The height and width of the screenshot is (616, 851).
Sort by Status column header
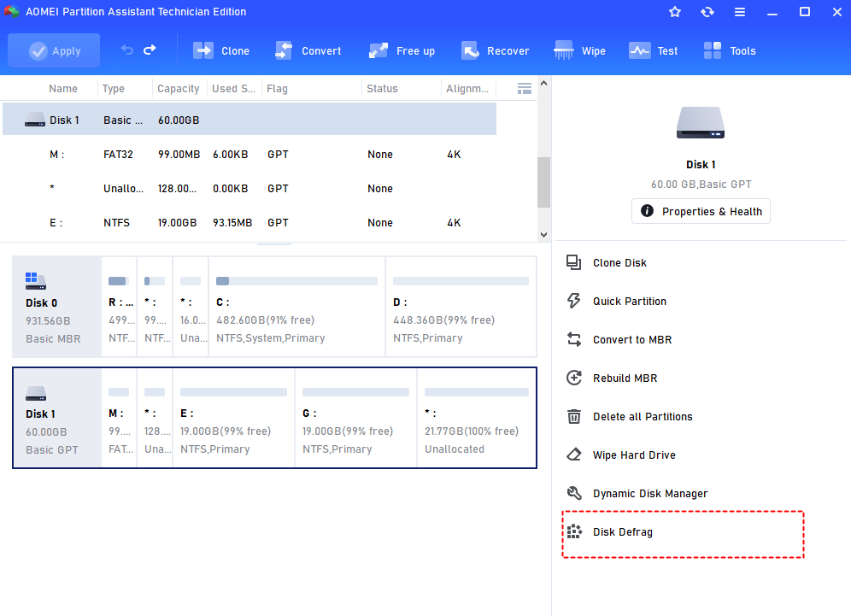382,89
